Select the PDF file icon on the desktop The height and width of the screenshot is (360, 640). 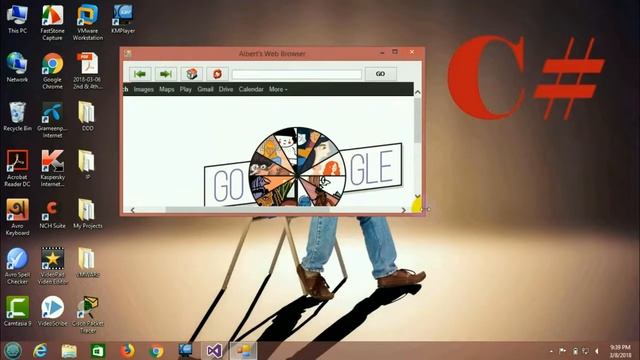pos(88,71)
